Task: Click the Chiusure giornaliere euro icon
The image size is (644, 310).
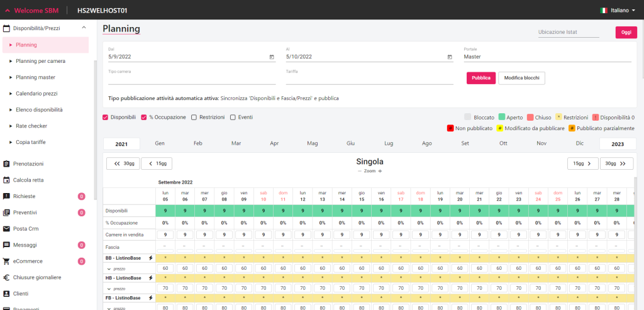Action: pyautogui.click(x=6, y=277)
